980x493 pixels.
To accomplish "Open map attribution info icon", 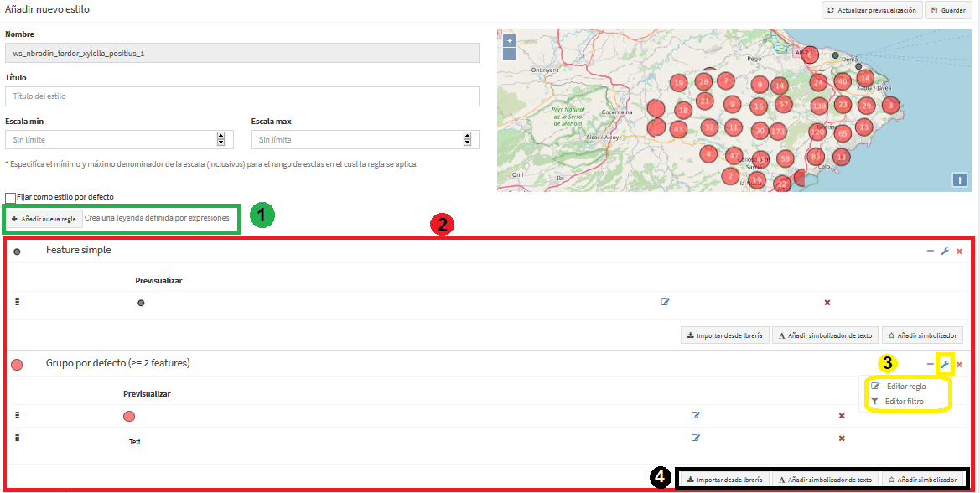I will 959,180.
